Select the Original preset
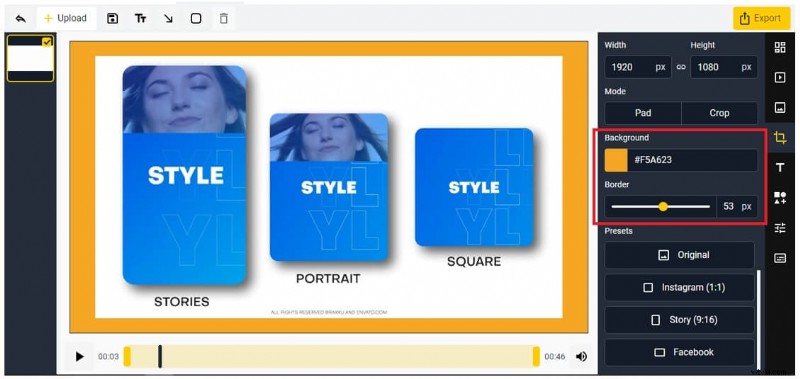Viewport: 800px width, 379px height. (680, 255)
